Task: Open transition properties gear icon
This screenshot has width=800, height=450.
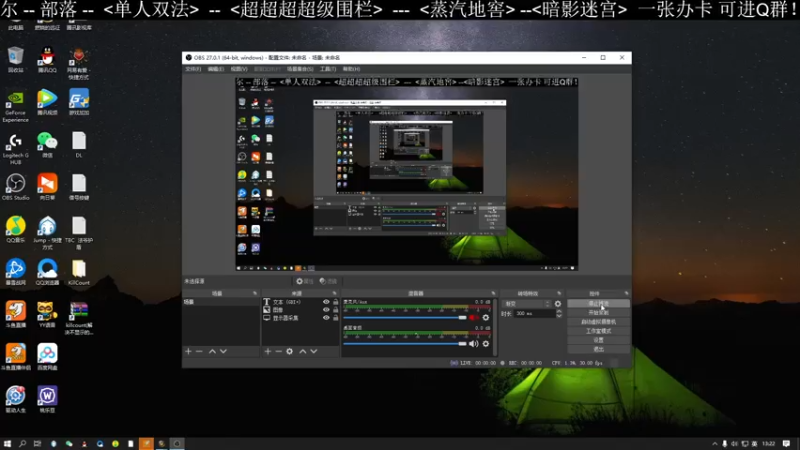Action: pos(558,304)
